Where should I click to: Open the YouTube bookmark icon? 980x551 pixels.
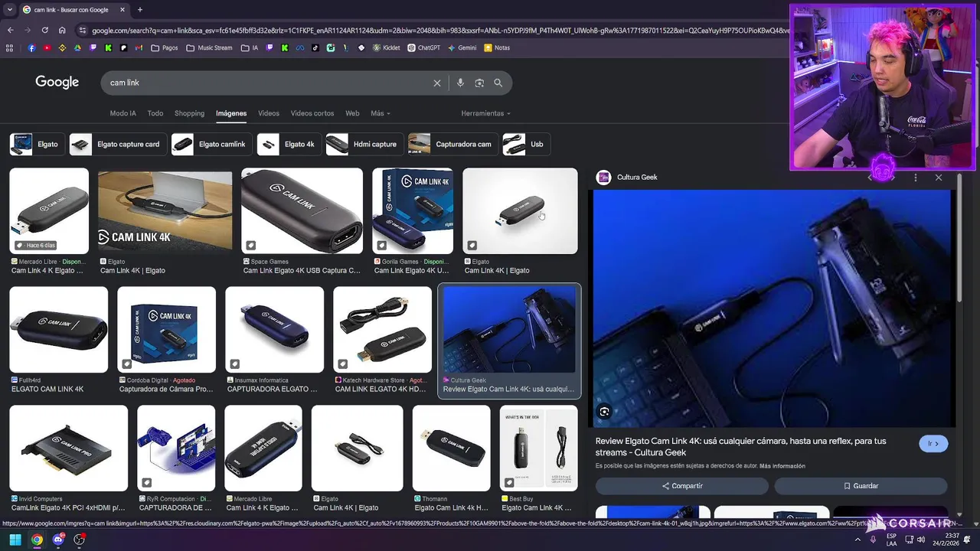click(47, 47)
